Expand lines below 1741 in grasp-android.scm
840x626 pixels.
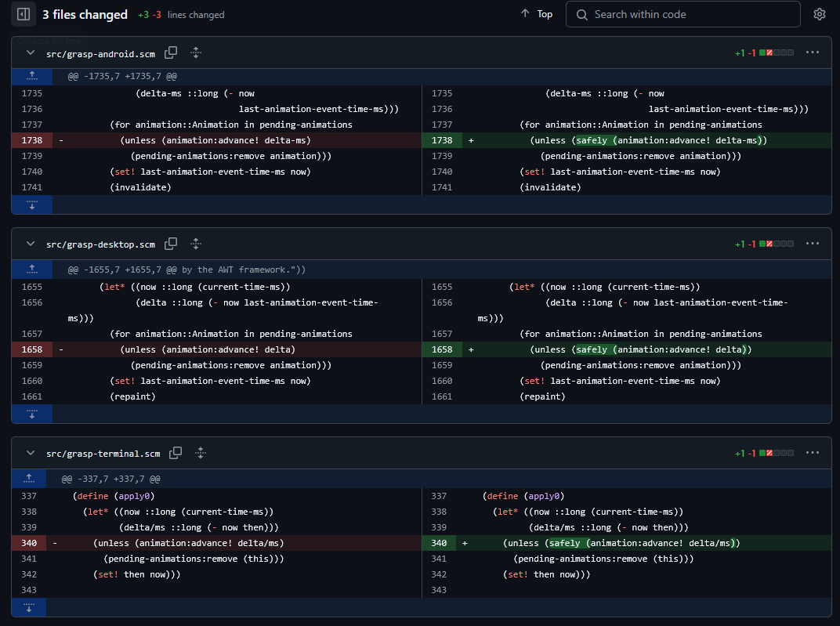[32, 204]
